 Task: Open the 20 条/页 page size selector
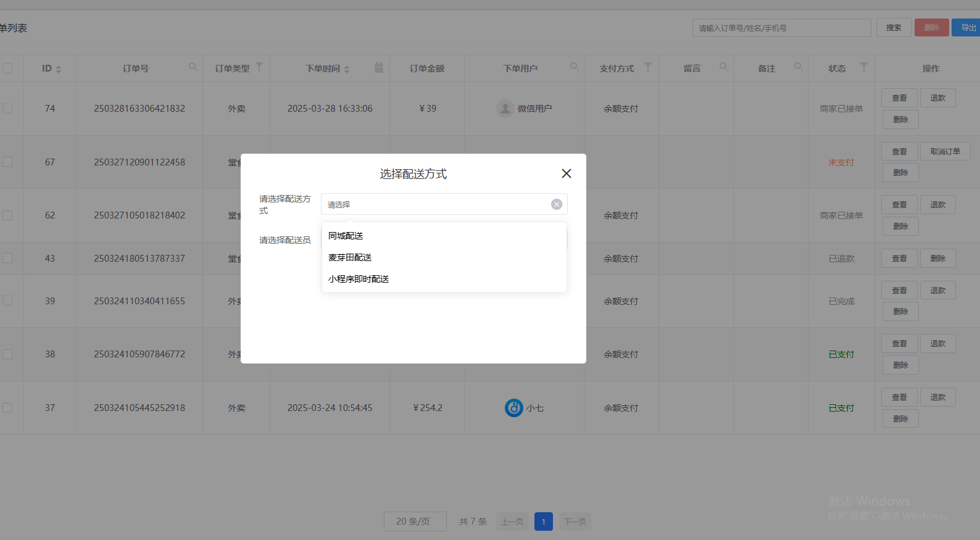pyautogui.click(x=415, y=521)
